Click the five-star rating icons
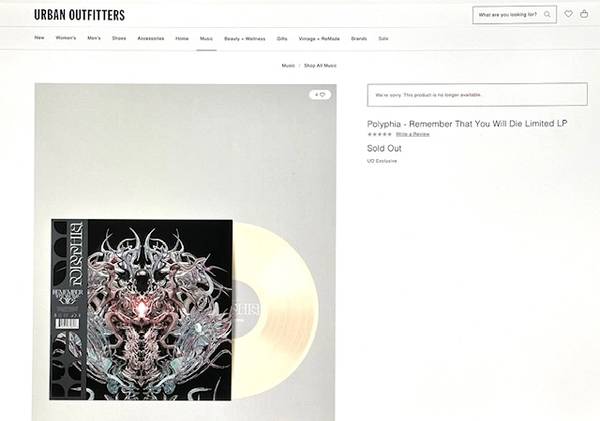 tap(379, 134)
